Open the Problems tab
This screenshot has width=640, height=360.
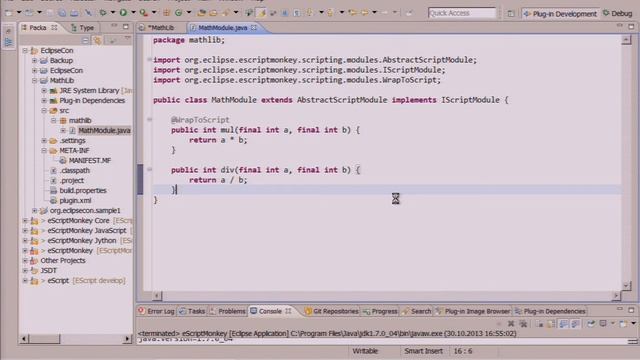click(227, 311)
